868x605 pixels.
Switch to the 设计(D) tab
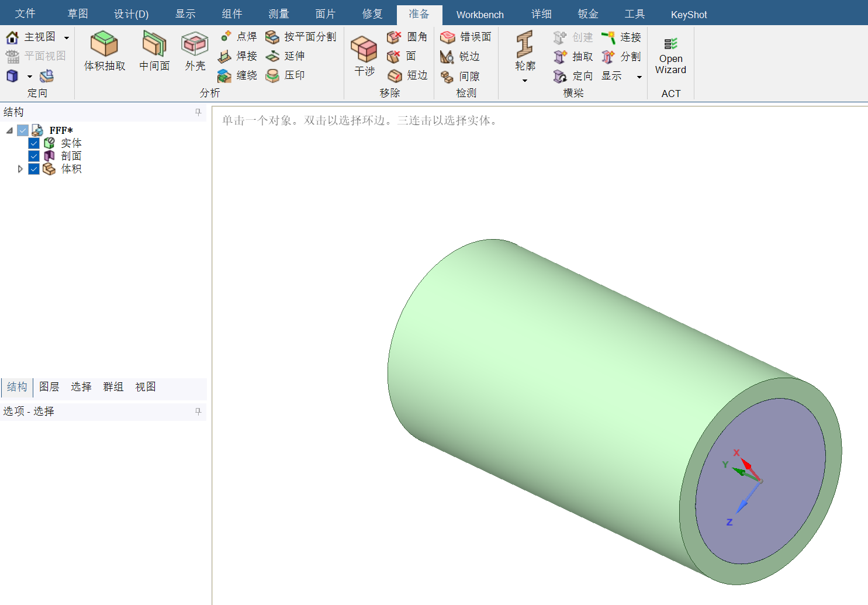[x=131, y=14]
